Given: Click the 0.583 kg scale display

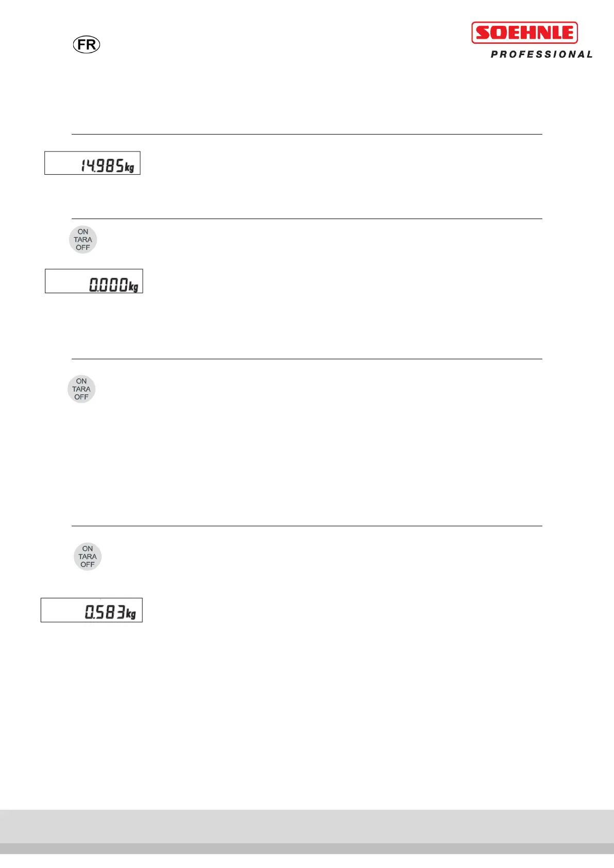Looking at the screenshot, I should pyautogui.click(x=92, y=610).
